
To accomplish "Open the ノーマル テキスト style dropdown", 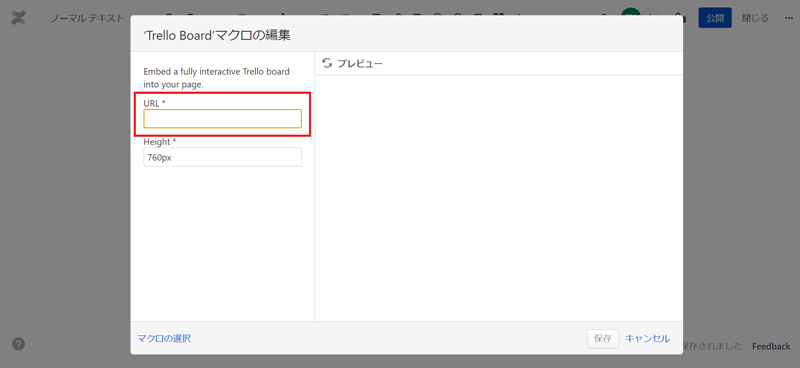I will [x=88, y=18].
